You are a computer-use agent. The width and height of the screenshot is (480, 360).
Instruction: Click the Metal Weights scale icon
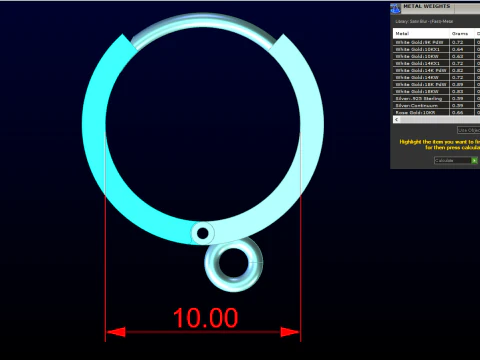coord(395,9)
